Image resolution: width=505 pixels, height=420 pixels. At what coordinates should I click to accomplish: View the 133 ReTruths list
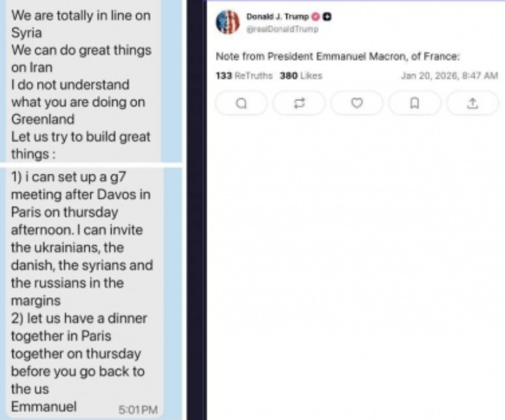[245, 75]
